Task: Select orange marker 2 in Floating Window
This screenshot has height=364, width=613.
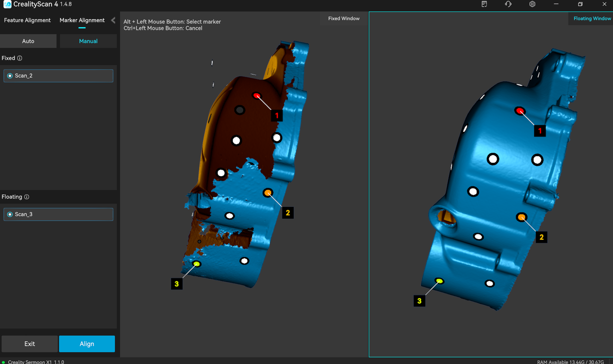Action: click(521, 217)
